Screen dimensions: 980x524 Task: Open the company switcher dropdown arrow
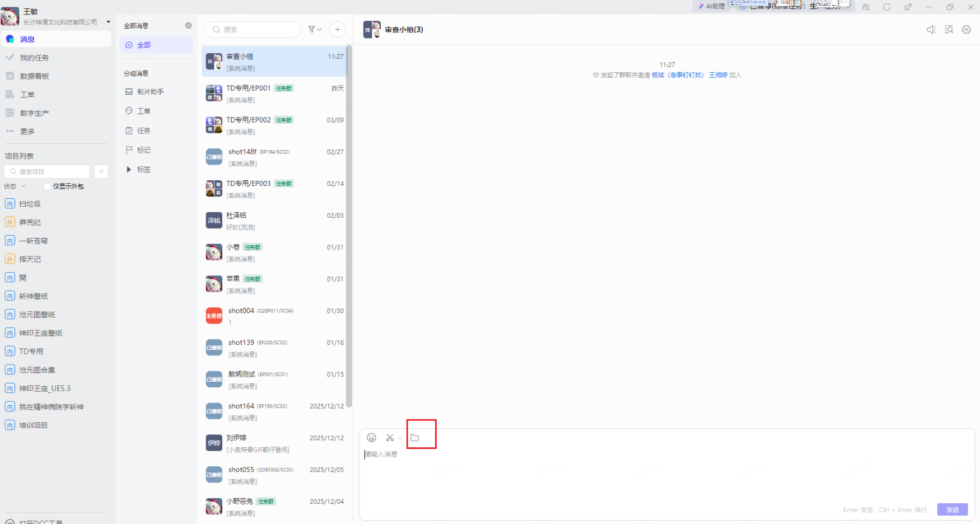coord(108,22)
